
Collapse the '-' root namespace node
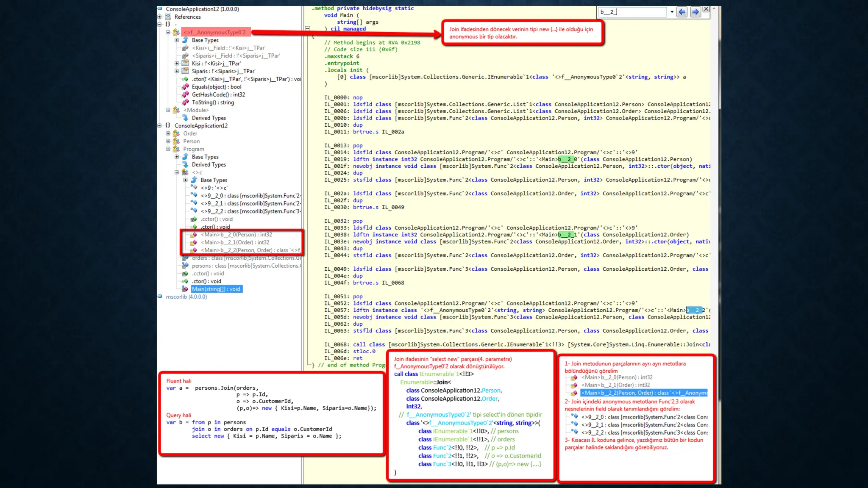tap(159, 25)
